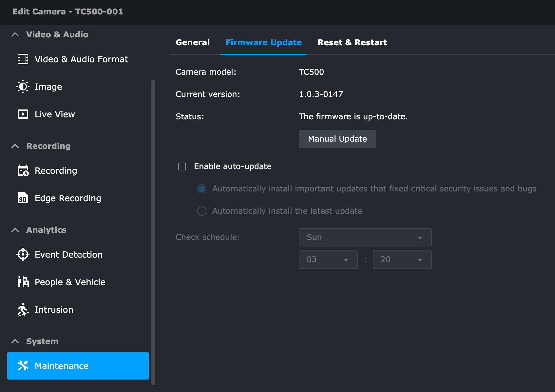Collapse the Analytics section chevron
Image resolution: width=555 pixels, height=392 pixels.
[15, 230]
